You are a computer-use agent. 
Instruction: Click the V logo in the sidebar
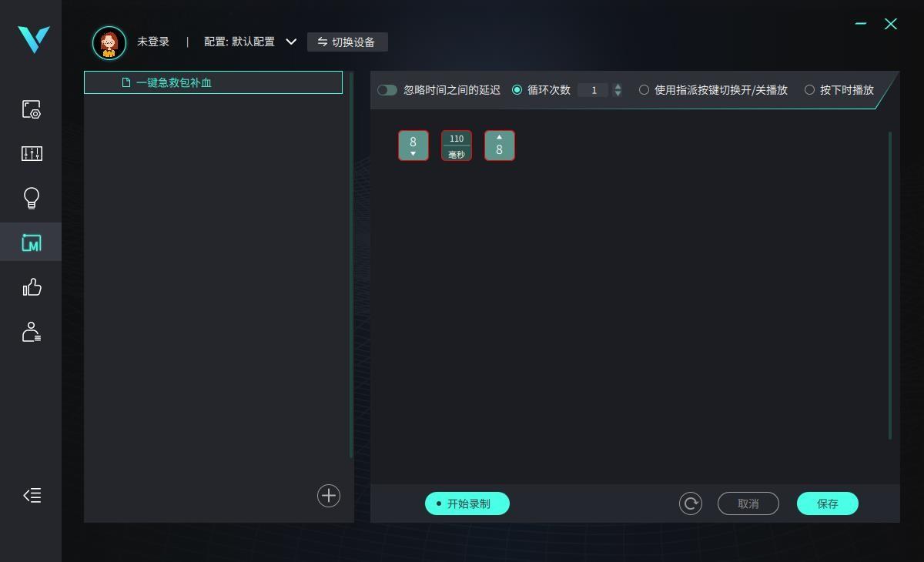coord(33,39)
